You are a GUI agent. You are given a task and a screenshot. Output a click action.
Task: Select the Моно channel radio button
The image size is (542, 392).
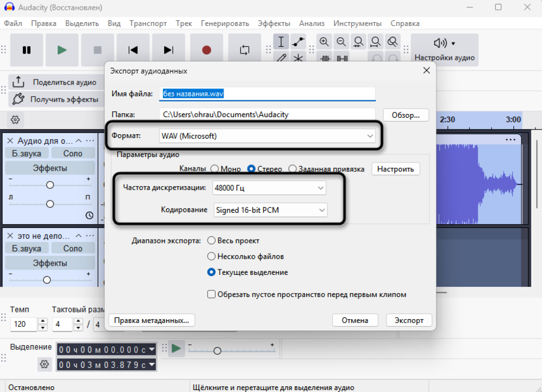(214, 169)
